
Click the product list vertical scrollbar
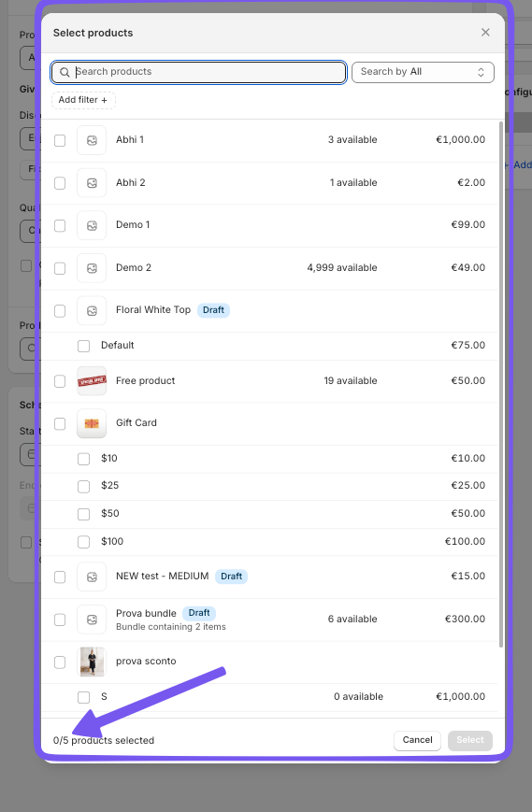coord(501,384)
